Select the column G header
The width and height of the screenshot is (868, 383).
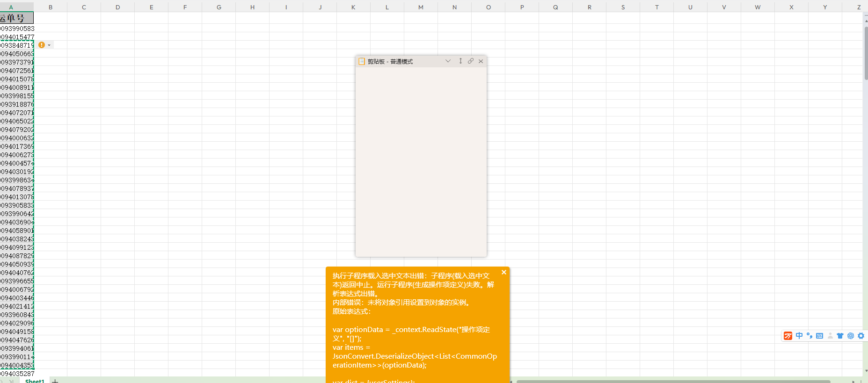219,7
